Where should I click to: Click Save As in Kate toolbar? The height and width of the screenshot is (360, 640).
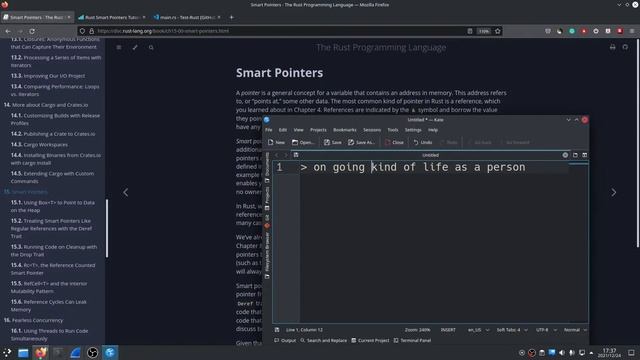361,142
